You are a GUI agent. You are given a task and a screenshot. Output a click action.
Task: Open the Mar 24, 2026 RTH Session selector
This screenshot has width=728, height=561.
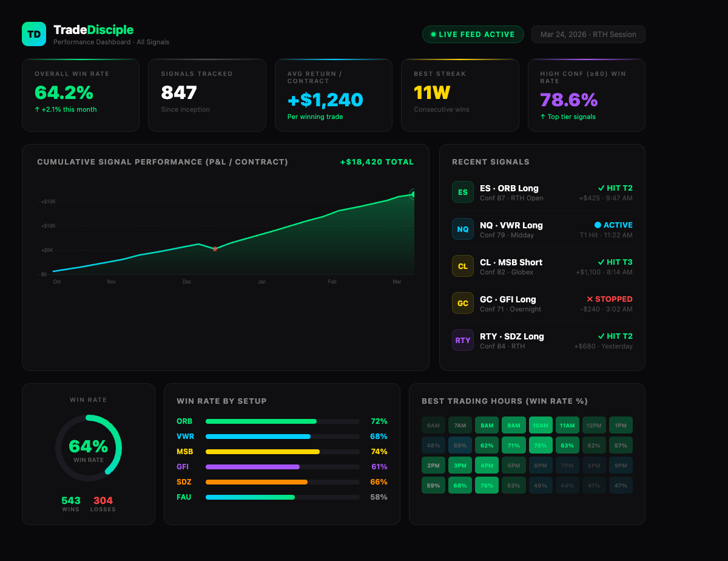click(588, 34)
